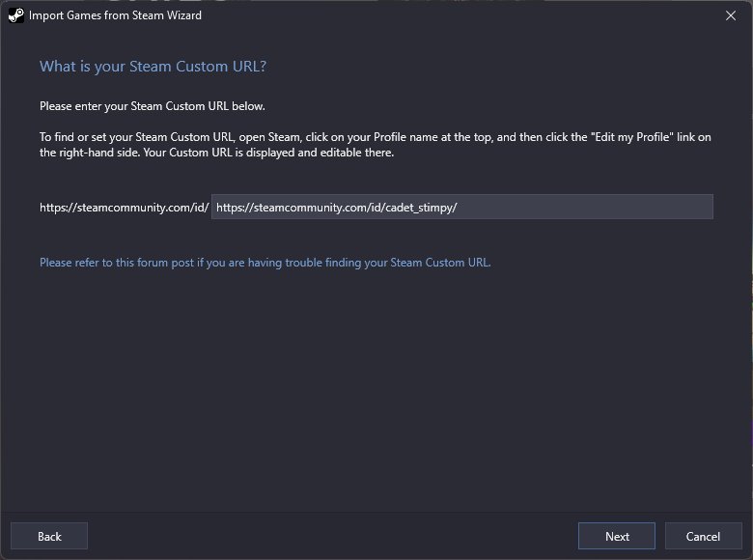Click the empty title bar area beside the title
753x560 pixels.
coord(434,15)
